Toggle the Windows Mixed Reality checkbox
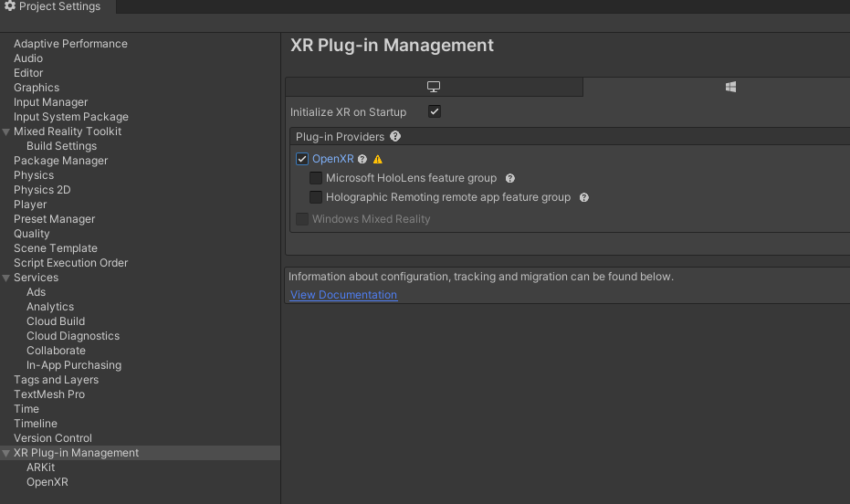This screenshot has height=504, width=850. coord(302,219)
